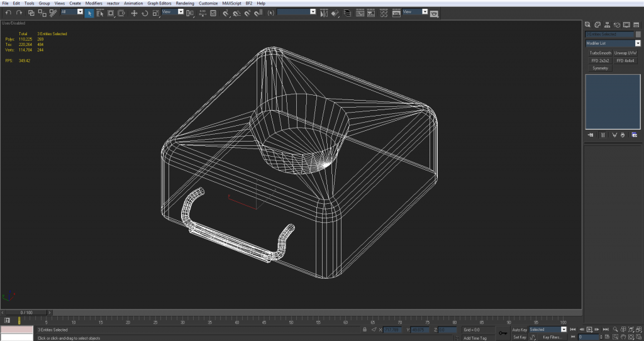Activate the Select and Move tool

[x=134, y=13]
